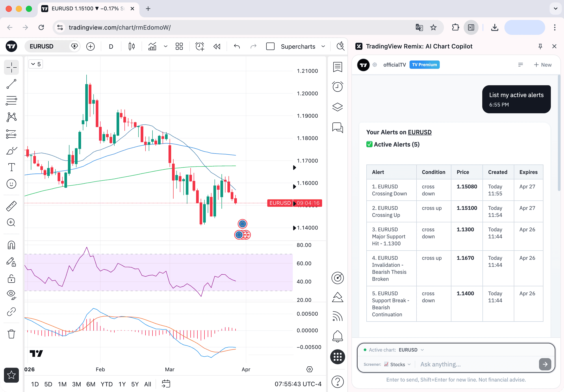Open the layout templates grid
Viewport: 564px width, 392px height.
pos(179,46)
